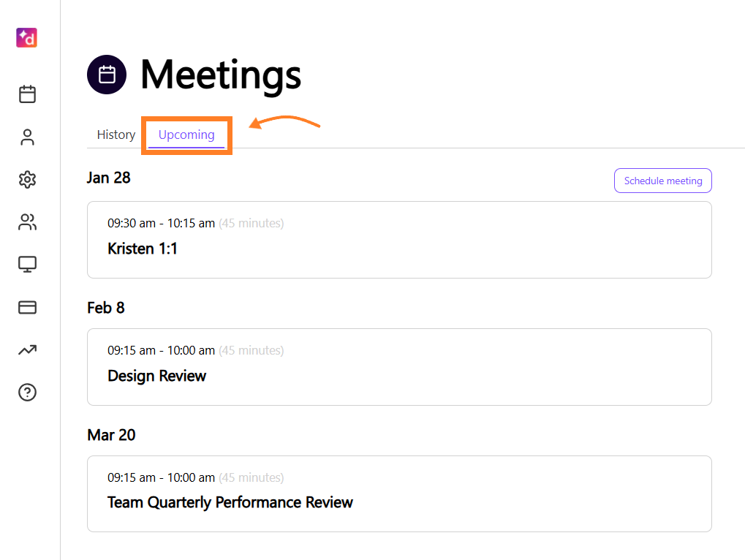Click the app logo in the sidebar
This screenshot has height=560, width=745.
(26, 37)
